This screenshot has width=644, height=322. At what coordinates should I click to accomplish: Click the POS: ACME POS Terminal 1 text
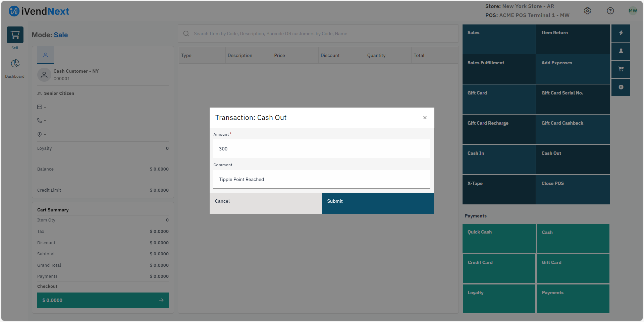527,15
